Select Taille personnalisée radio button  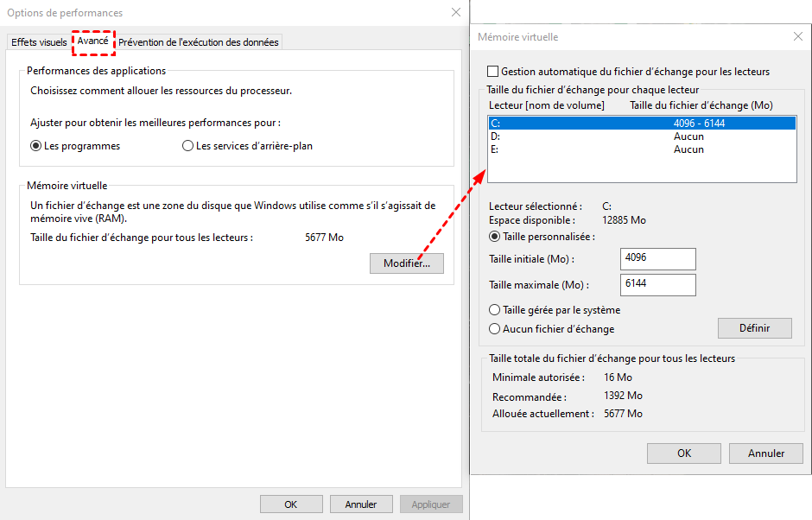pos(495,237)
